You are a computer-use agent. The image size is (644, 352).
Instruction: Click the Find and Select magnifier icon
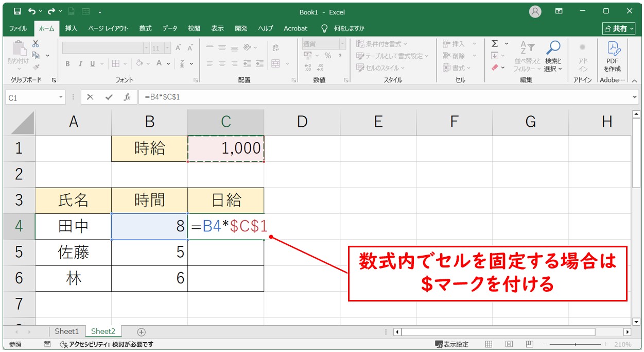coord(553,48)
